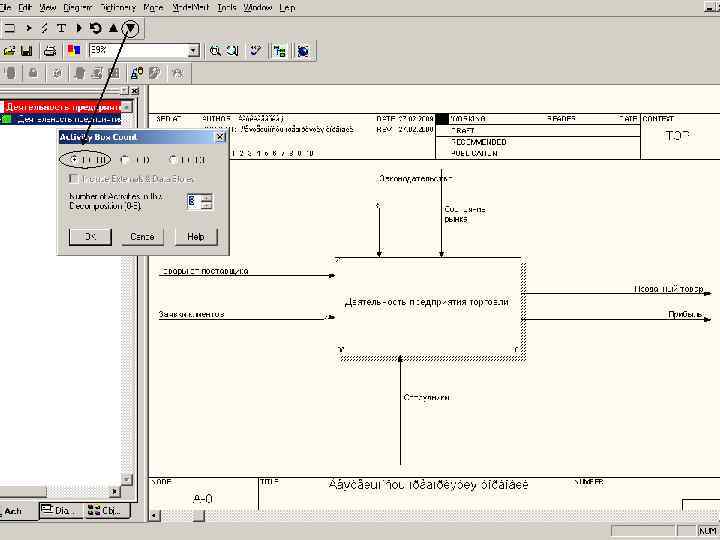The width and height of the screenshot is (720, 540).
Task: Increase number of activities spinner up
Action: (207, 198)
